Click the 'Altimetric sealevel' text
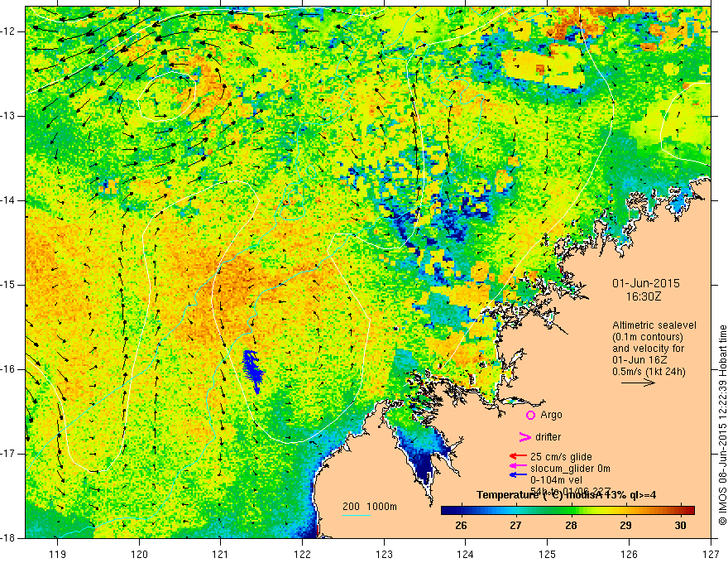Screen dimensions: 728x563 click(654, 325)
